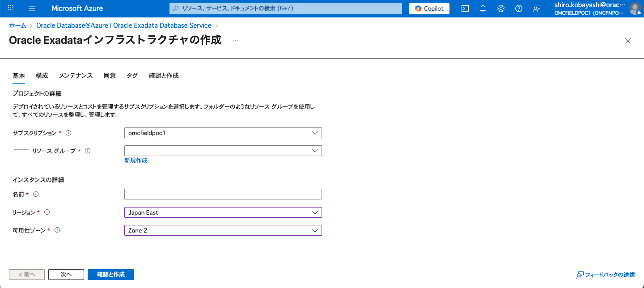Open the Cloud Shell terminal
The height and width of the screenshot is (288, 644).
(465, 8)
